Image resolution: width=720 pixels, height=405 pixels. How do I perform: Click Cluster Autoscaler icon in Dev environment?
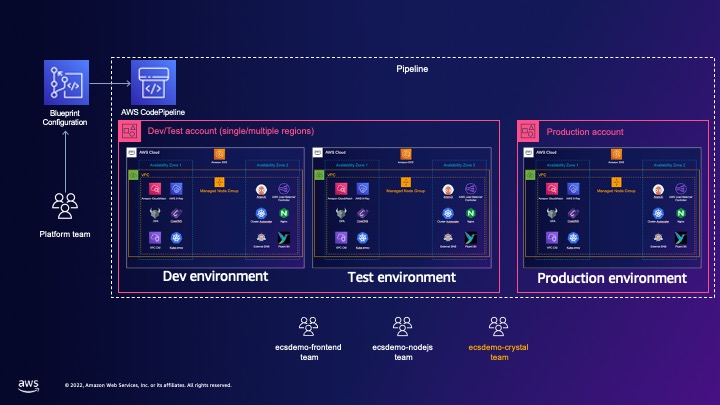click(x=261, y=213)
